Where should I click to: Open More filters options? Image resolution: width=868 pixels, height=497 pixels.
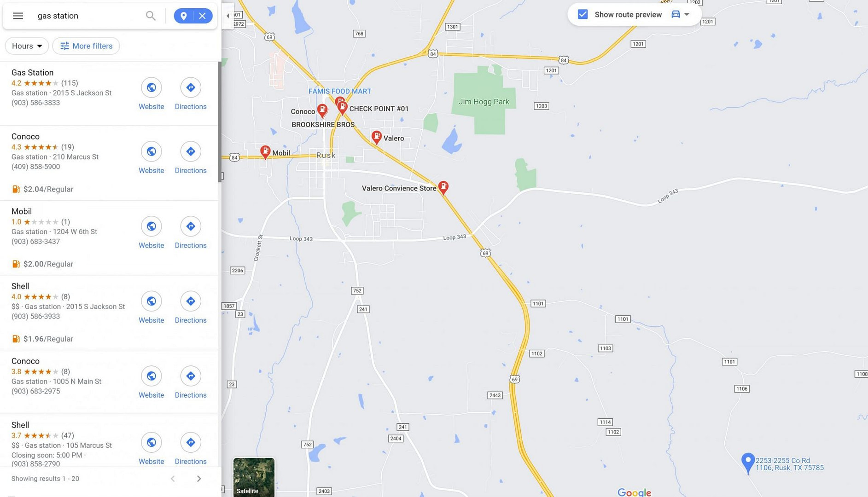86,46
